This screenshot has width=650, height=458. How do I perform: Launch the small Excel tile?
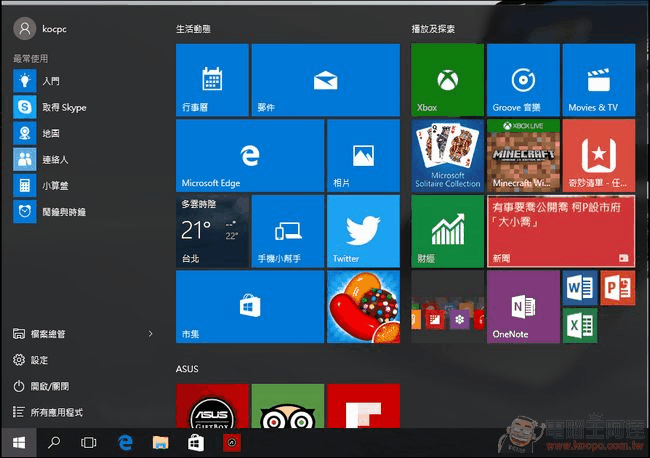pos(579,325)
